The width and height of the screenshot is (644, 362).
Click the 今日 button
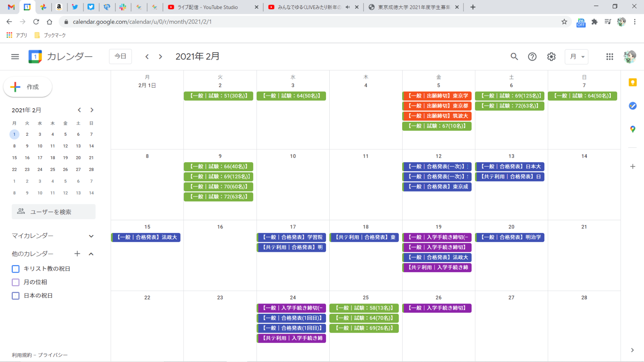point(120,57)
